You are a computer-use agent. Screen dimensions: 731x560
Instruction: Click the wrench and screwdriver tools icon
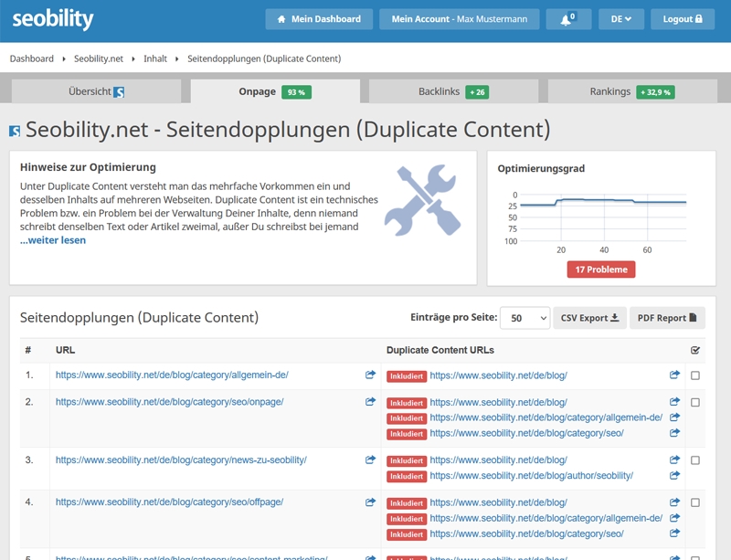point(422,200)
